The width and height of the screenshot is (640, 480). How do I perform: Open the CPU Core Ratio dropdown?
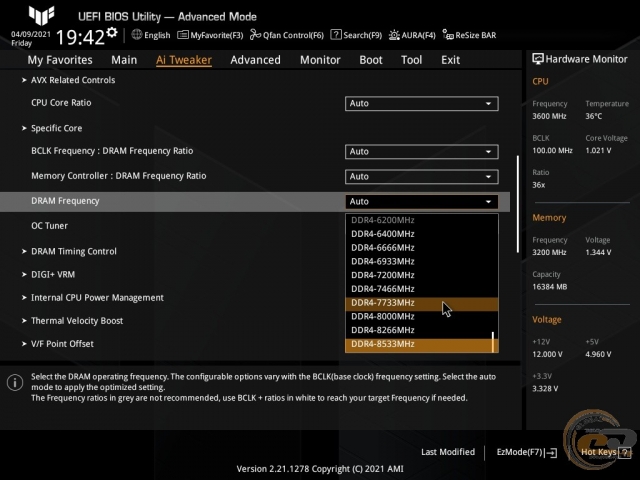click(x=422, y=103)
